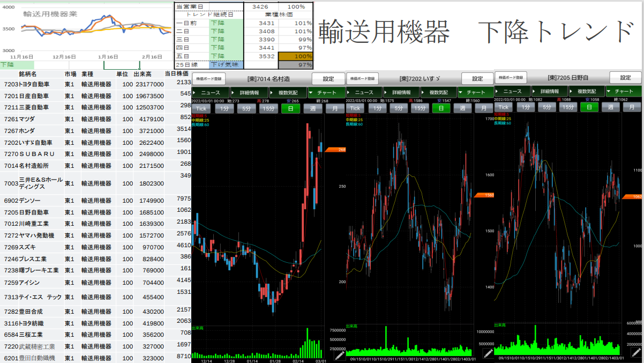Select 5分 interval on 7014 名村造 chart
644x363 pixels.
click(246, 108)
